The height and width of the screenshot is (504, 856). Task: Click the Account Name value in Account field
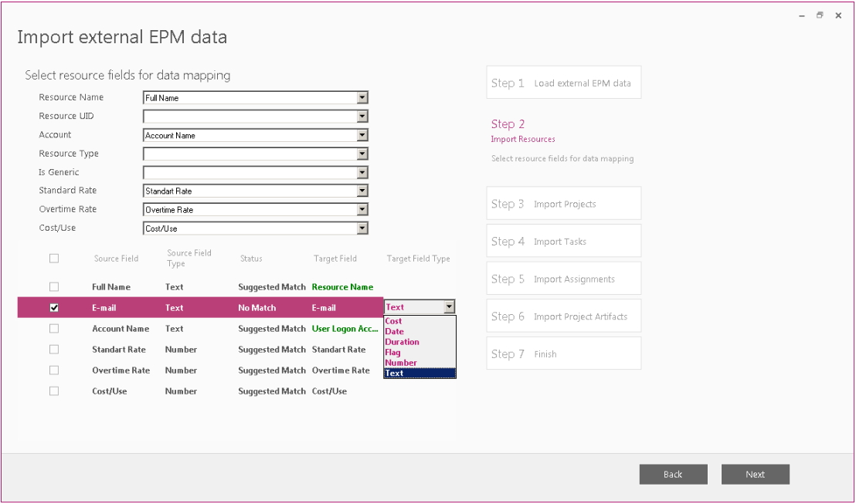pos(170,135)
